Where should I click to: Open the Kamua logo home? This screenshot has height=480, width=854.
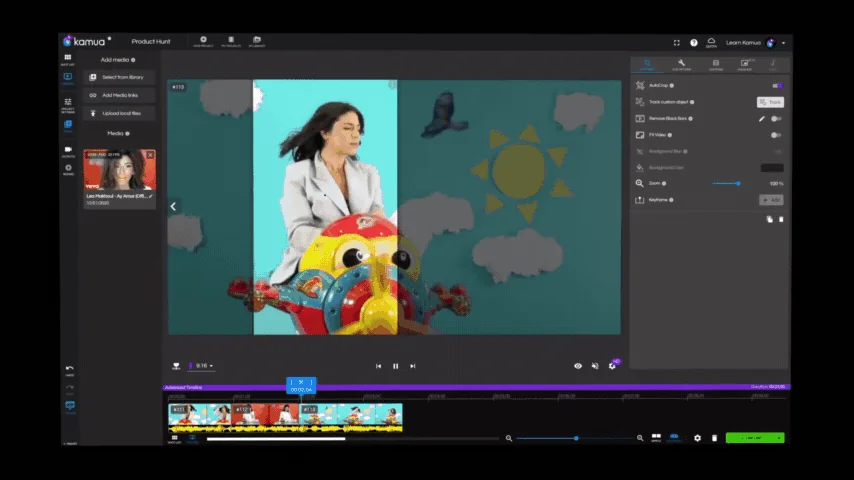84,41
